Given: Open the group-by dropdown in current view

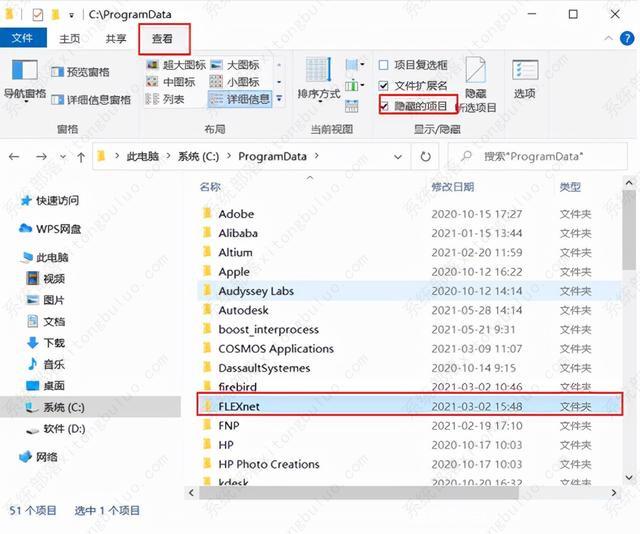Looking at the screenshot, I should (355, 65).
